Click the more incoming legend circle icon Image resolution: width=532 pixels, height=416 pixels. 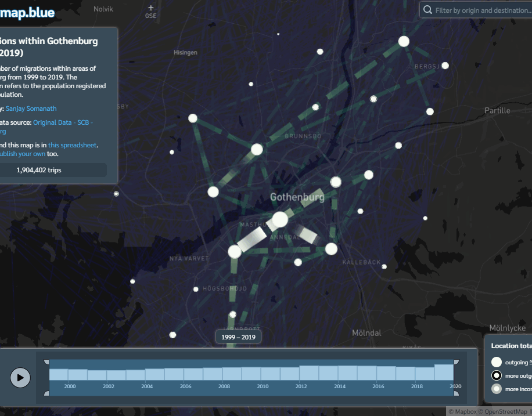pos(497,389)
